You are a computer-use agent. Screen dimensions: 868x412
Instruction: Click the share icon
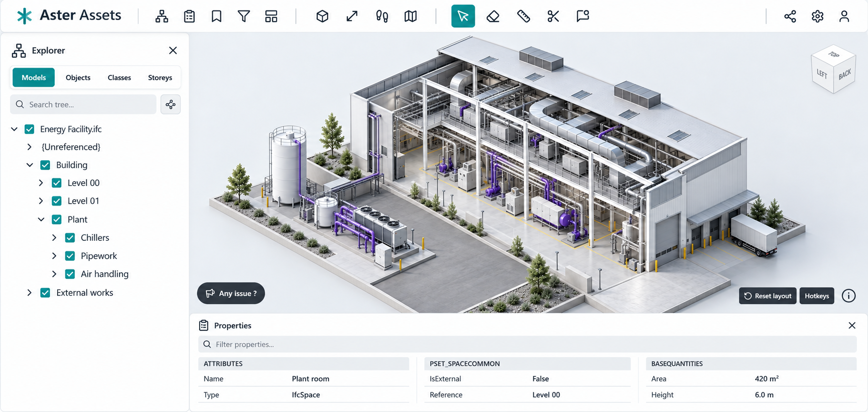pos(790,16)
